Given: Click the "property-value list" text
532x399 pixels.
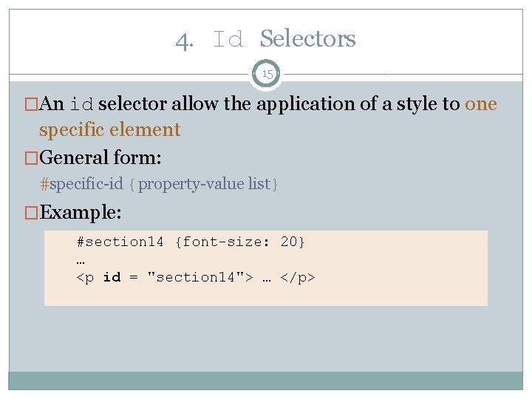Looking at the screenshot, I should [204, 184].
